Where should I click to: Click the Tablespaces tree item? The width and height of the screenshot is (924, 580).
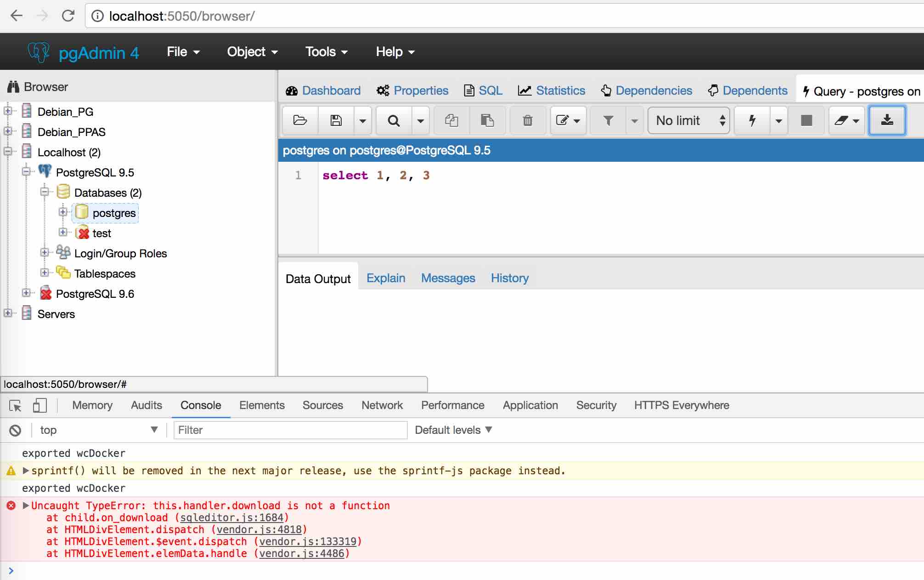(x=105, y=274)
